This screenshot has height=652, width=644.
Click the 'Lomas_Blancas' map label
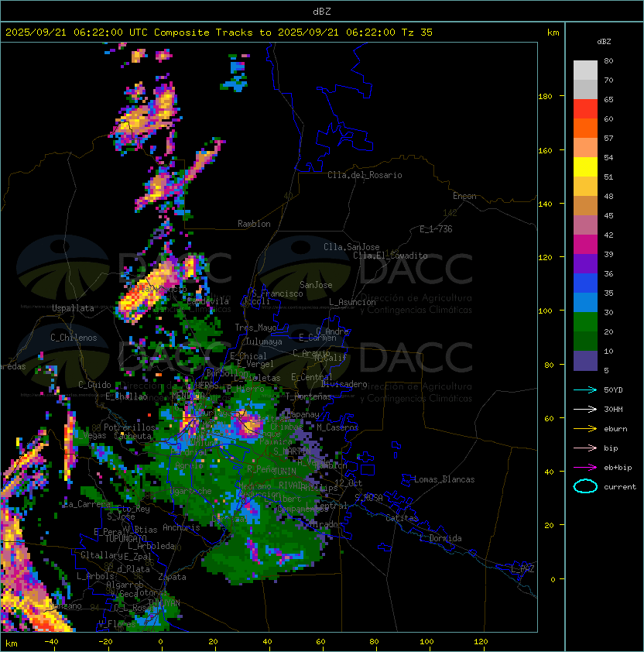[x=444, y=479]
